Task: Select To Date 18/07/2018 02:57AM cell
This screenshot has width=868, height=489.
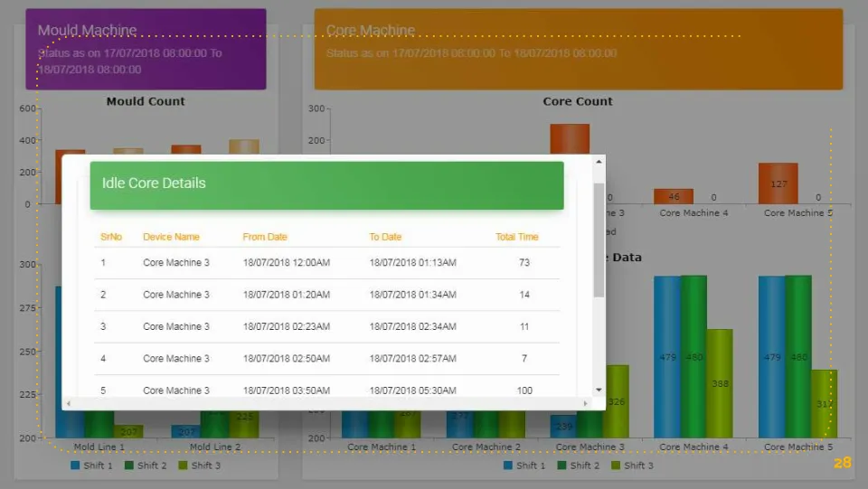Action: point(413,359)
